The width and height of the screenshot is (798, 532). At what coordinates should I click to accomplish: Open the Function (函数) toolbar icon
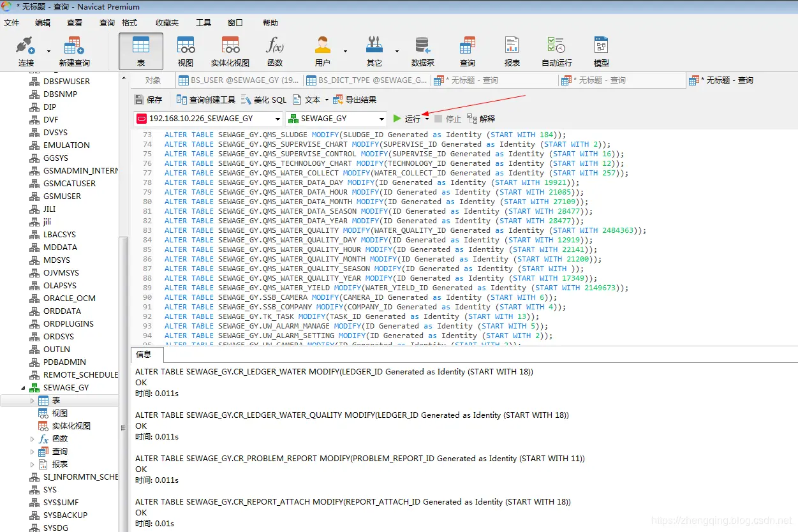(275, 51)
